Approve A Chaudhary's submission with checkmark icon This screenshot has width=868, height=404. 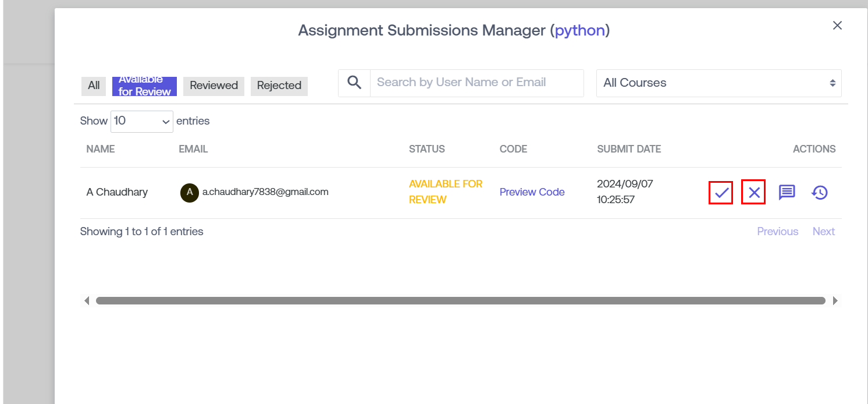click(721, 193)
